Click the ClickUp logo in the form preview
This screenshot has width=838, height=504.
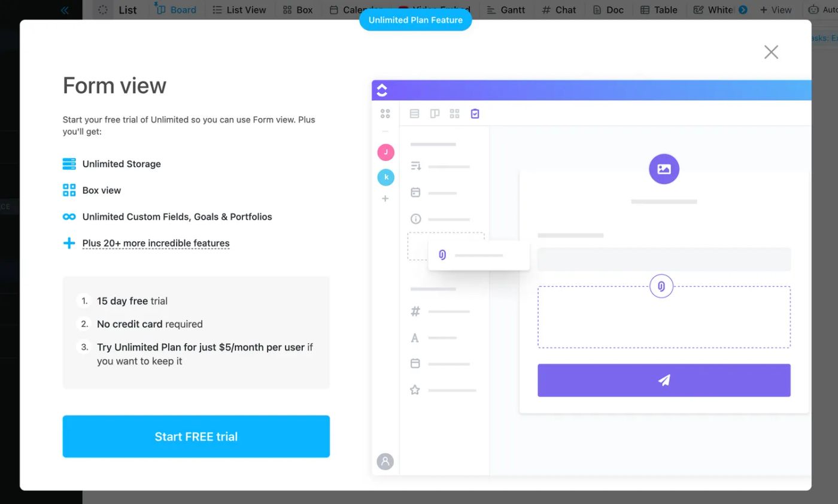382,89
